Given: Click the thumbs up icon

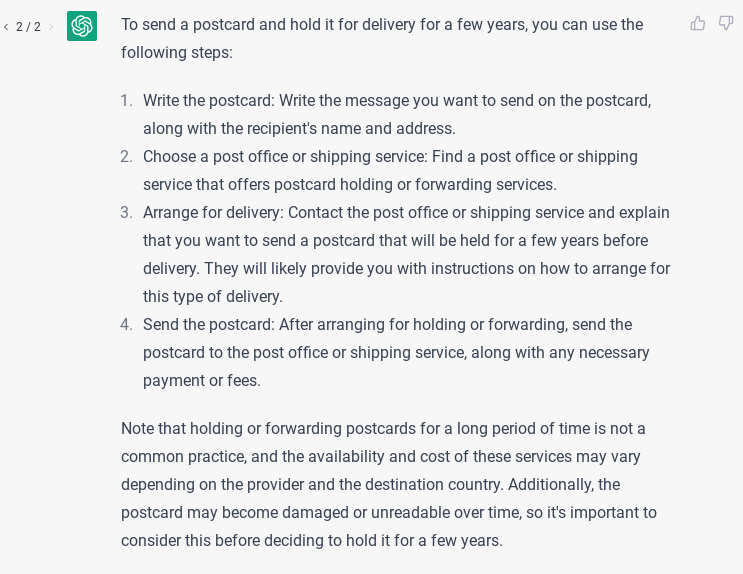Looking at the screenshot, I should pyautogui.click(x=698, y=23).
